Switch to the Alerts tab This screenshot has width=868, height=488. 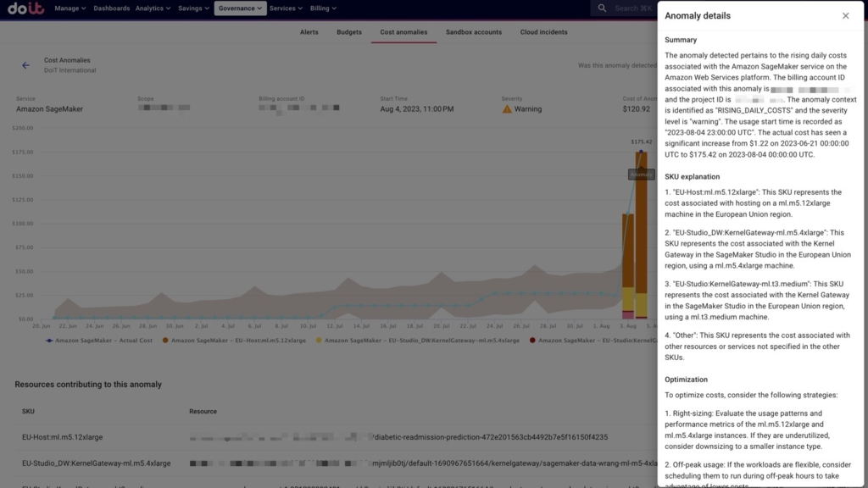click(x=309, y=32)
